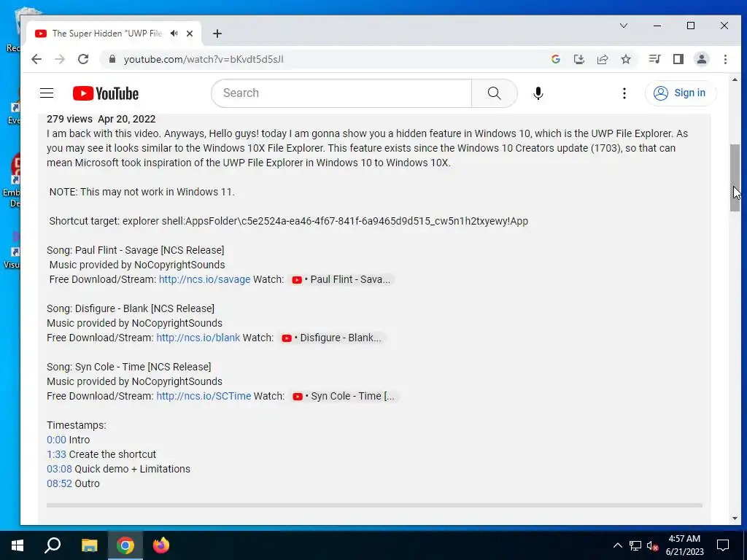Click the YouTube search magnifier button
This screenshot has height=560, width=747.
[x=494, y=93]
